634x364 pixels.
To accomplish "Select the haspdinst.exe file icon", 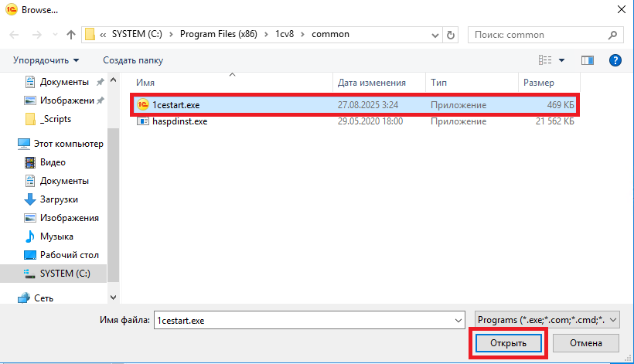I will pos(142,121).
